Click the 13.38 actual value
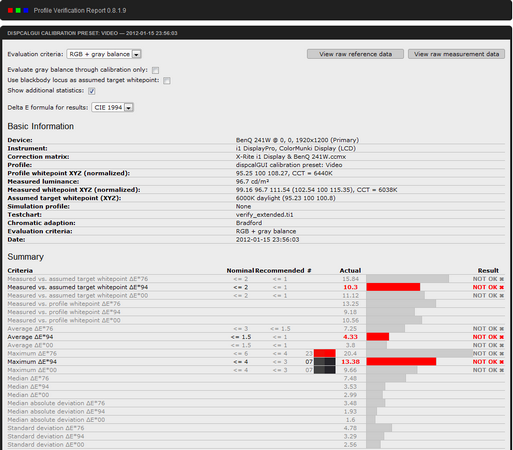 coord(351,362)
